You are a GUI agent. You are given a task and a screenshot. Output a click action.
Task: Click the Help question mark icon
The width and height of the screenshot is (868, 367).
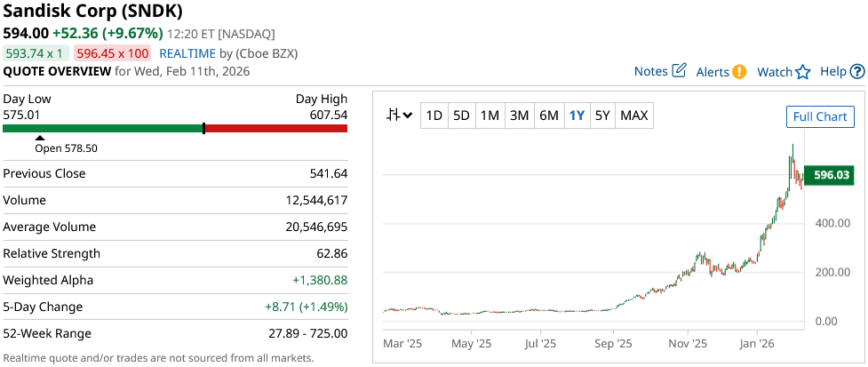[x=857, y=72]
